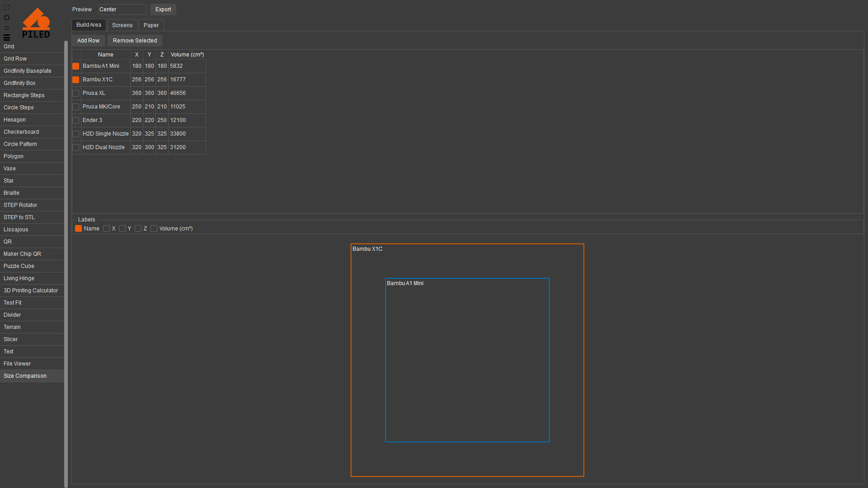Enable the Prusa XL row checkbox
The height and width of the screenshot is (488, 868).
coord(76,94)
